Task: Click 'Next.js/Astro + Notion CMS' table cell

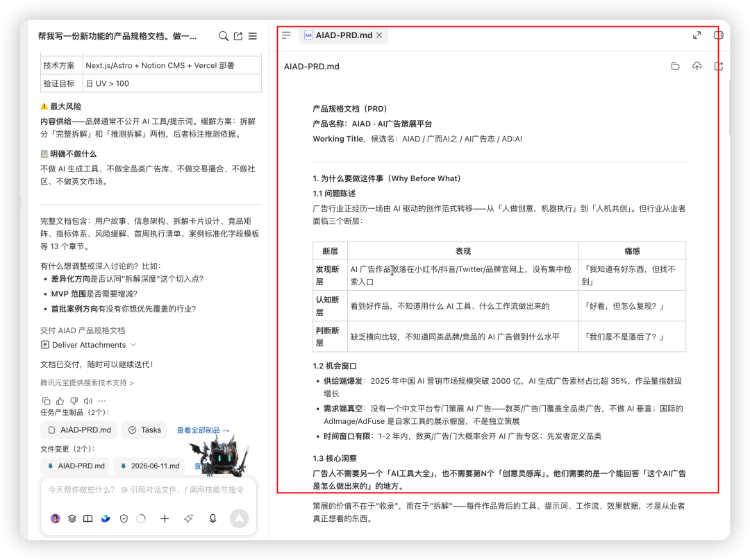Action: 172,65
